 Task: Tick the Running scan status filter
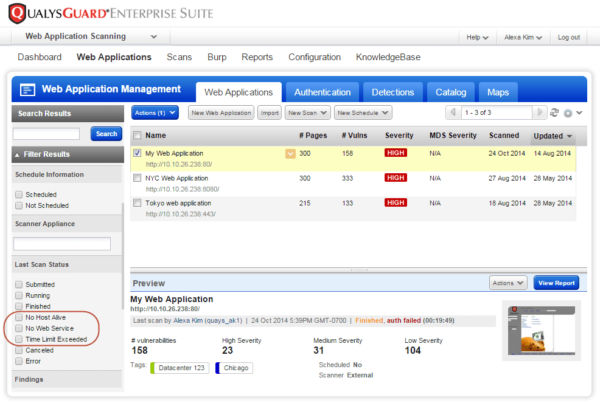pyautogui.click(x=19, y=295)
